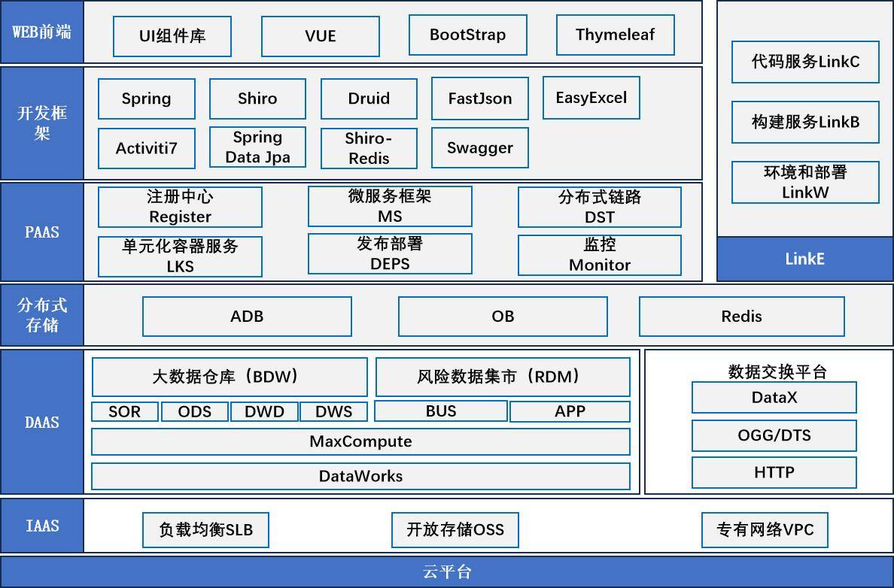This screenshot has width=894, height=588.
Task: Click the IAAS layer label
Action: (x=42, y=526)
